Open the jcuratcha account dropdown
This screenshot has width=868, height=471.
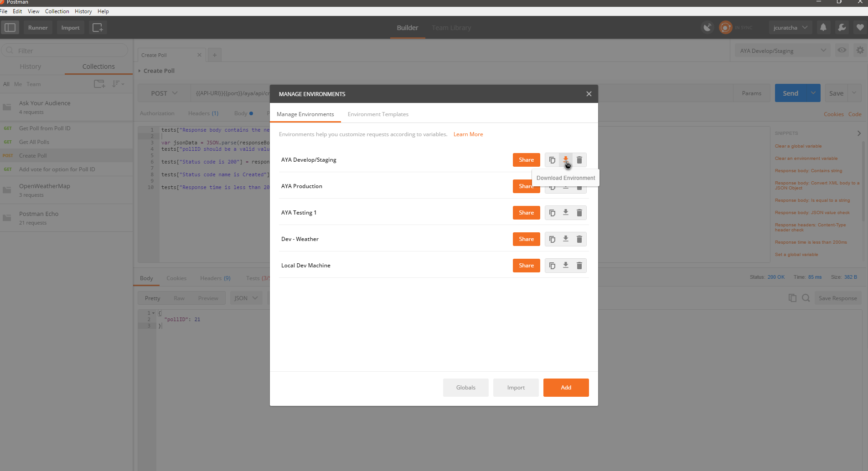coord(790,28)
